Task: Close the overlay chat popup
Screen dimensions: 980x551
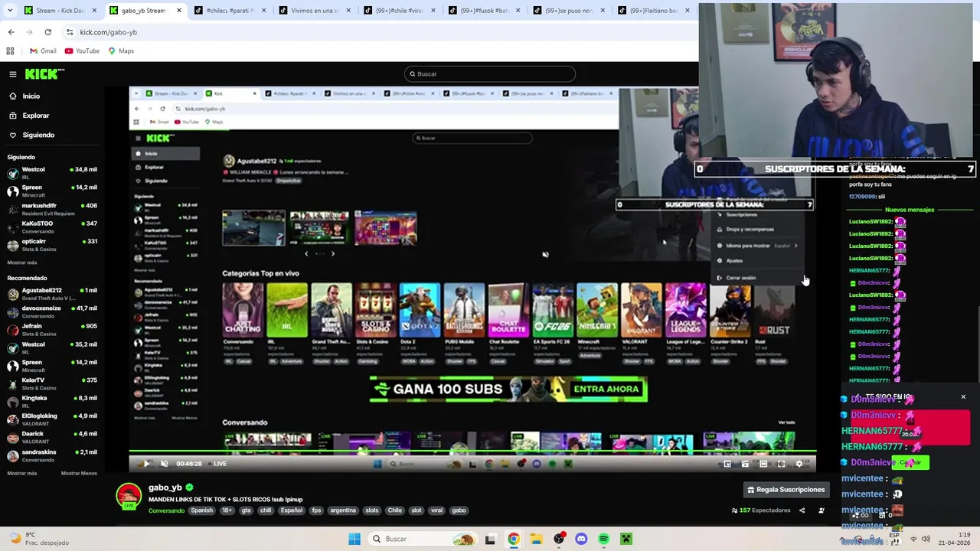Action: click(963, 397)
